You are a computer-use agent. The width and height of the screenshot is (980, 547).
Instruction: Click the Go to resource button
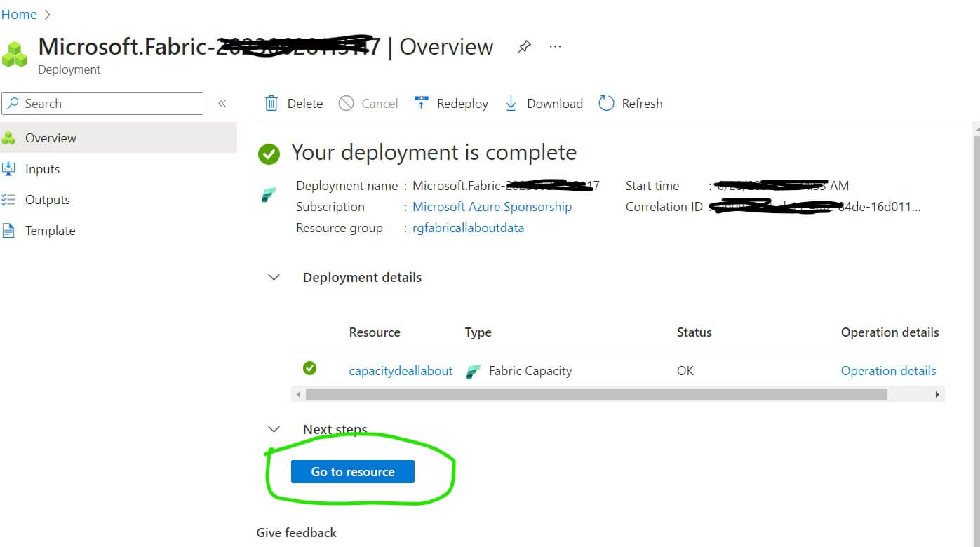pyautogui.click(x=352, y=472)
